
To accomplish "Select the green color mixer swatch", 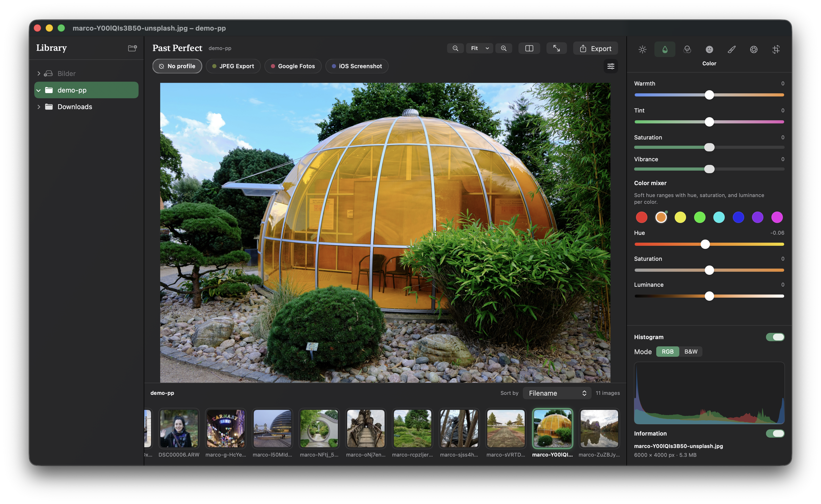I will click(x=700, y=217).
